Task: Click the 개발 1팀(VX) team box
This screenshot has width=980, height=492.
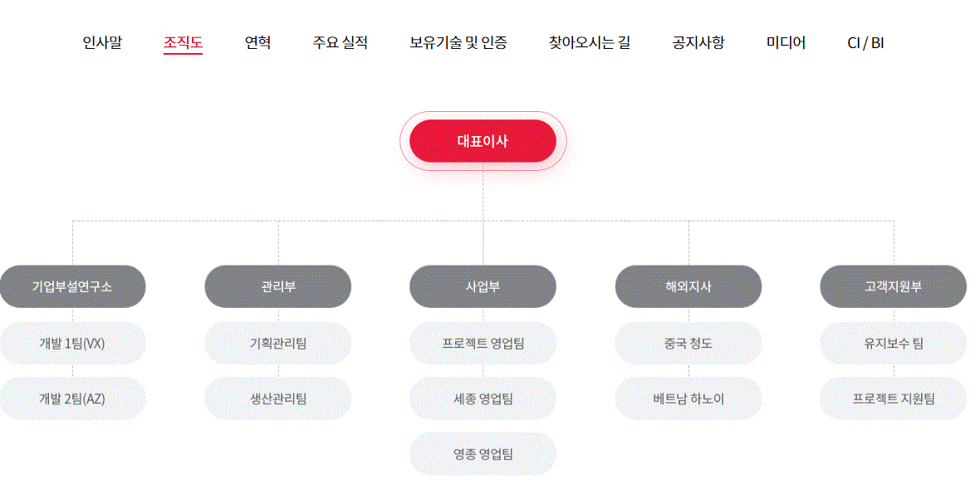Action: tap(72, 343)
